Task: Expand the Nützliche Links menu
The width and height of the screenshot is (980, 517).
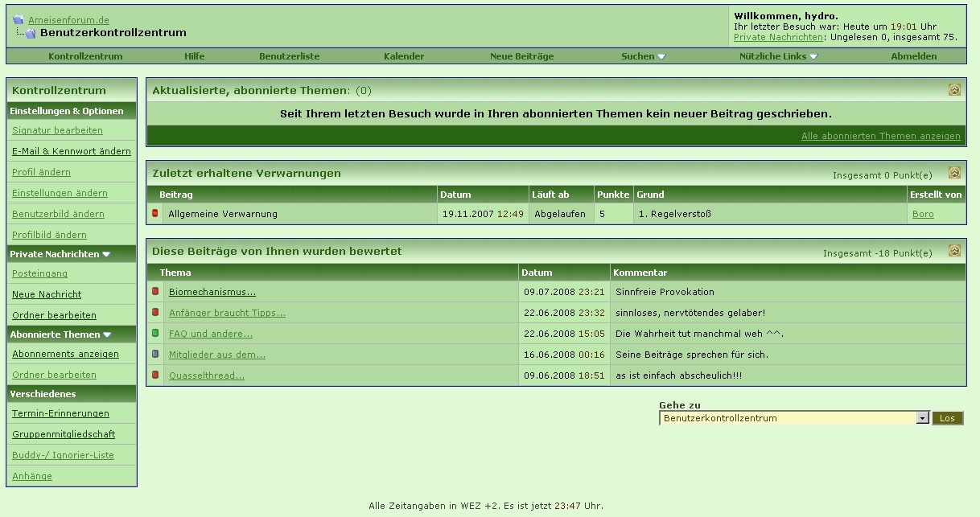Action: [778, 56]
